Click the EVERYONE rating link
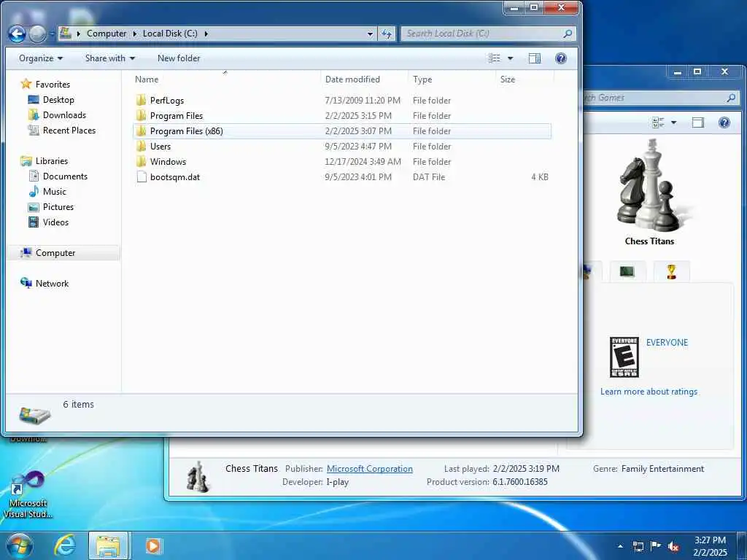747x560 pixels. (x=667, y=343)
